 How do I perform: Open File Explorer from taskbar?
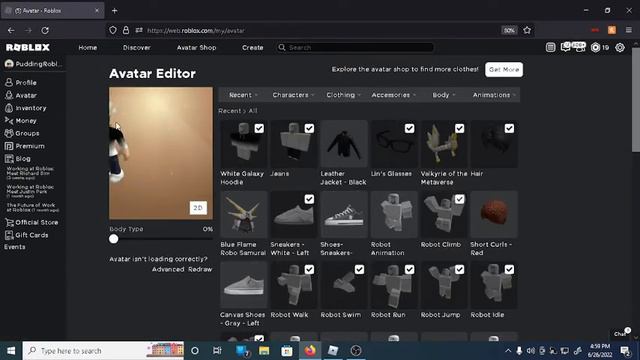pyautogui.click(x=264, y=351)
